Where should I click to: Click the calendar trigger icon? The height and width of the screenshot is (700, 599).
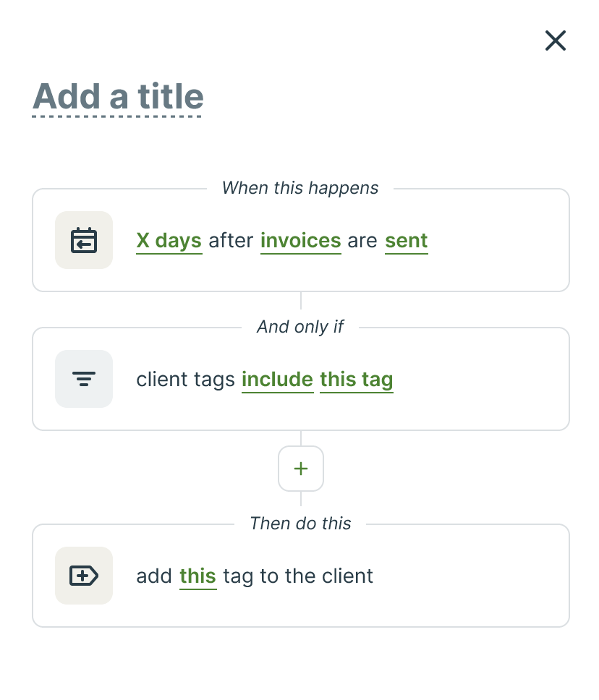coord(84,240)
